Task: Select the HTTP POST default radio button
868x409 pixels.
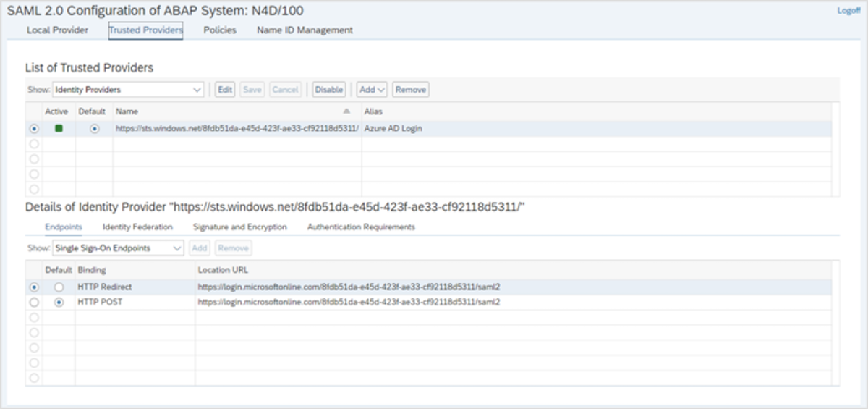Action: pos(59,303)
